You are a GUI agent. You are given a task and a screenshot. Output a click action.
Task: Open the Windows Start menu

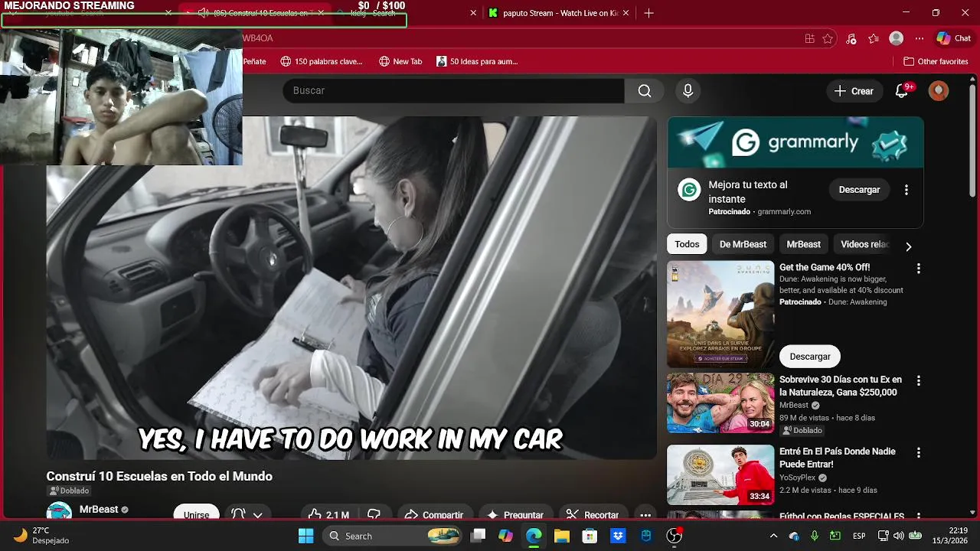(x=305, y=536)
